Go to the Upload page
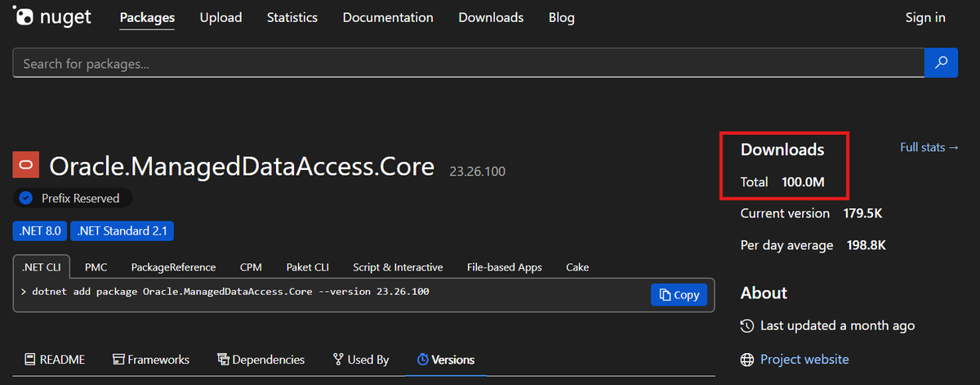This screenshot has height=385, width=980. [220, 17]
